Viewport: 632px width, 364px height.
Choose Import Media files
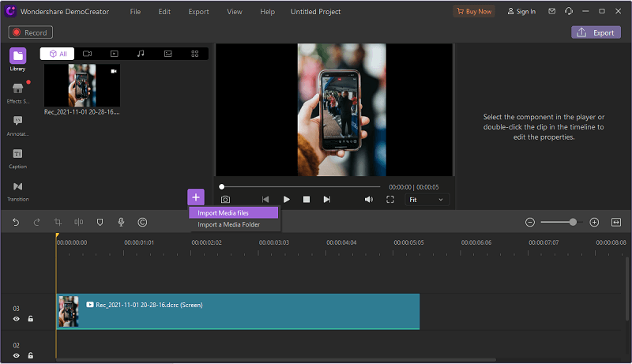click(x=234, y=212)
